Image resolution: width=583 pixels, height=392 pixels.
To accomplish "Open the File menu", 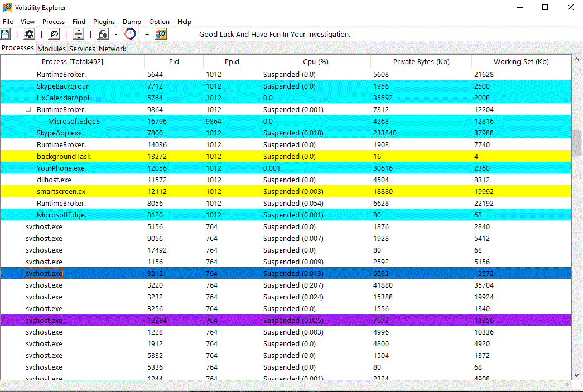I will 8,22.
